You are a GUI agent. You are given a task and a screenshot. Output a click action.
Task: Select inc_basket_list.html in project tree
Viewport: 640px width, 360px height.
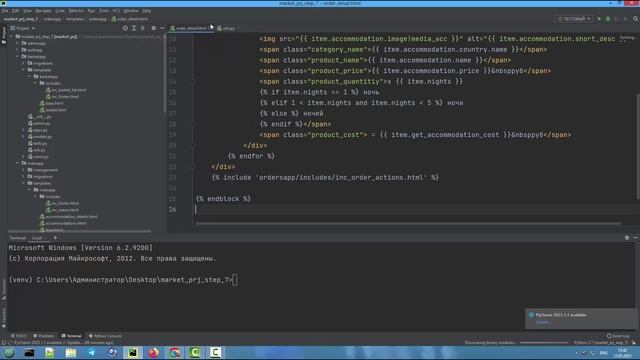pyautogui.click(x=66, y=90)
